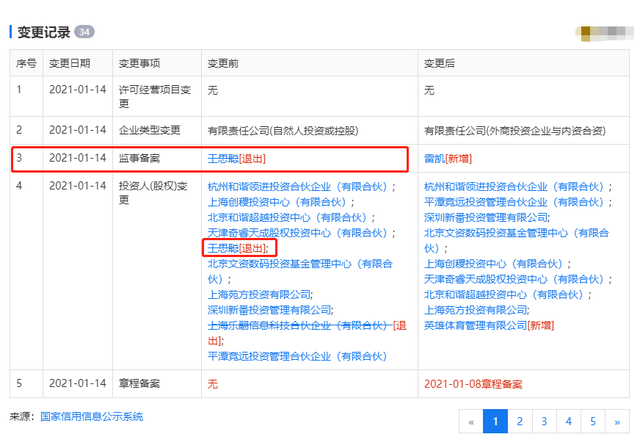
Task: Go to pagination page 3
Action: pyautogui.click(x=544, y=421)
